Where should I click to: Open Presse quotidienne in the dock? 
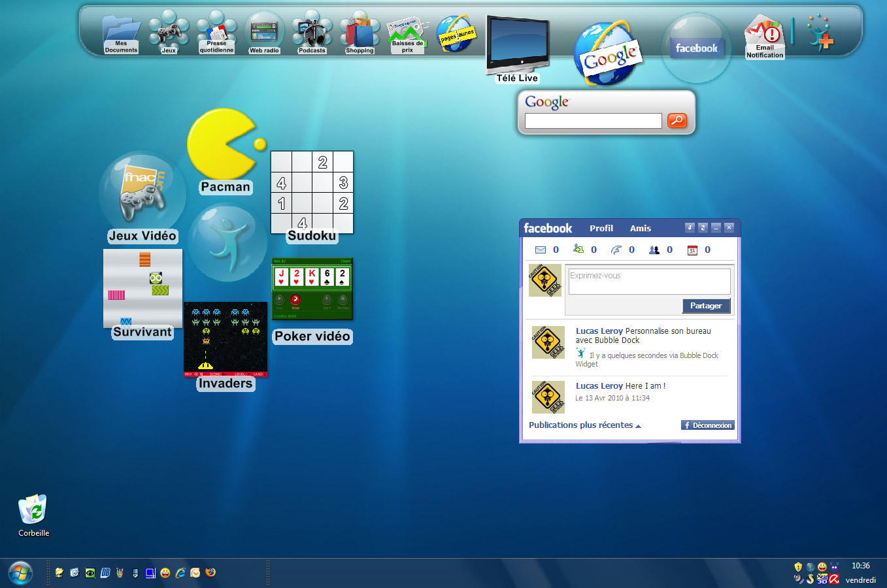click(x=216, y=32)
